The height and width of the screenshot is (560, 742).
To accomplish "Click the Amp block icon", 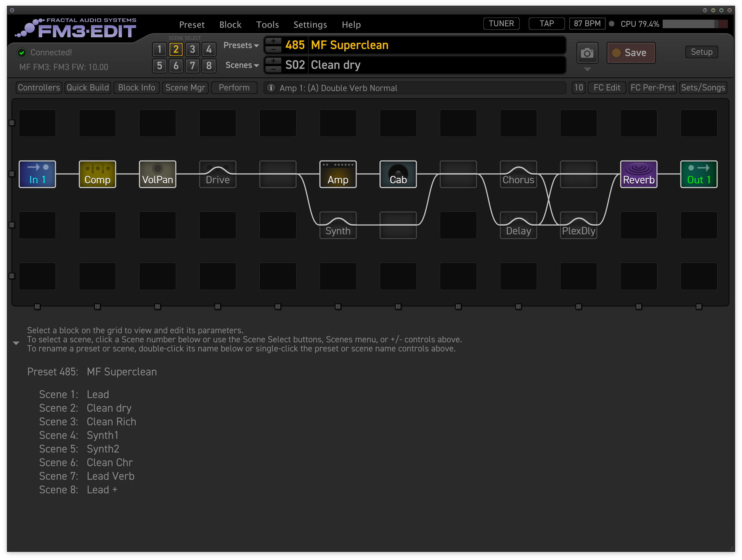I will tap(338, 174).
